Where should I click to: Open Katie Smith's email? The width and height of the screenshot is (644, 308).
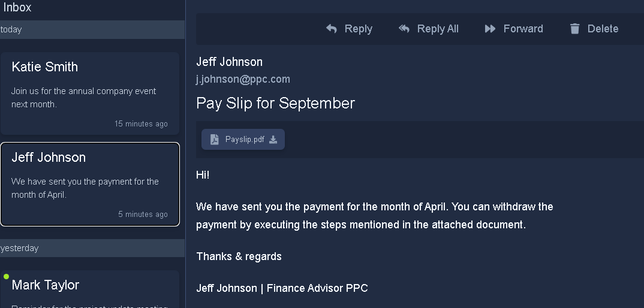pos(90,93)
